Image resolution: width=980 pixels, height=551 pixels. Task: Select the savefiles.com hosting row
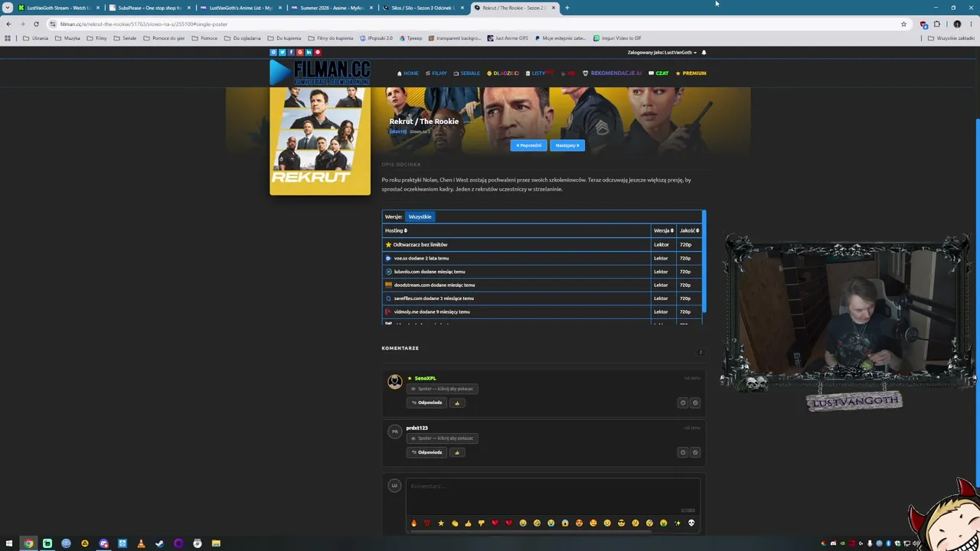542,298
